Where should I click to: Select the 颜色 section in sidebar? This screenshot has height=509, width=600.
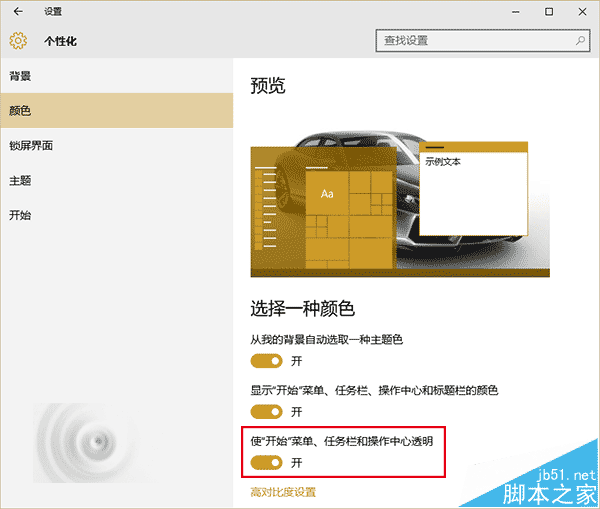117,111
